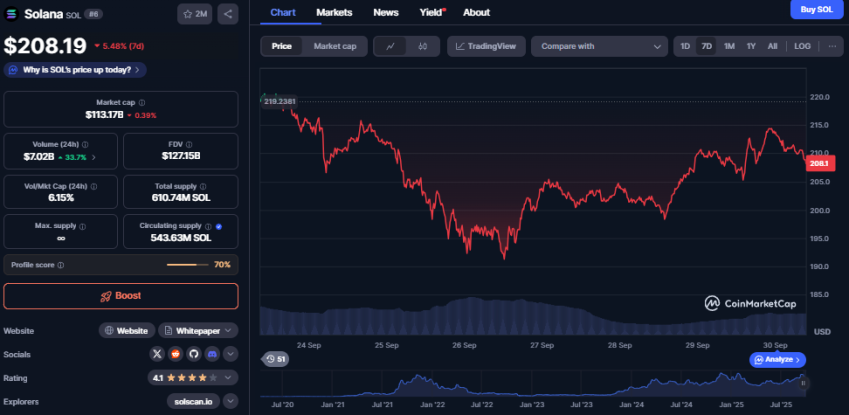Open Solana's Discord social icon
This screenshot has height=415, width=849.
point(211,354)
